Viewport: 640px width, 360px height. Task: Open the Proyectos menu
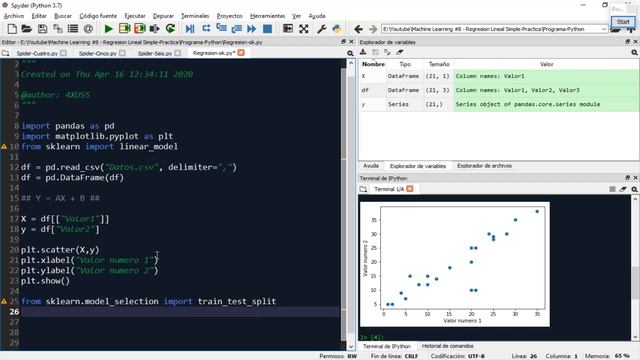point(229,16)
